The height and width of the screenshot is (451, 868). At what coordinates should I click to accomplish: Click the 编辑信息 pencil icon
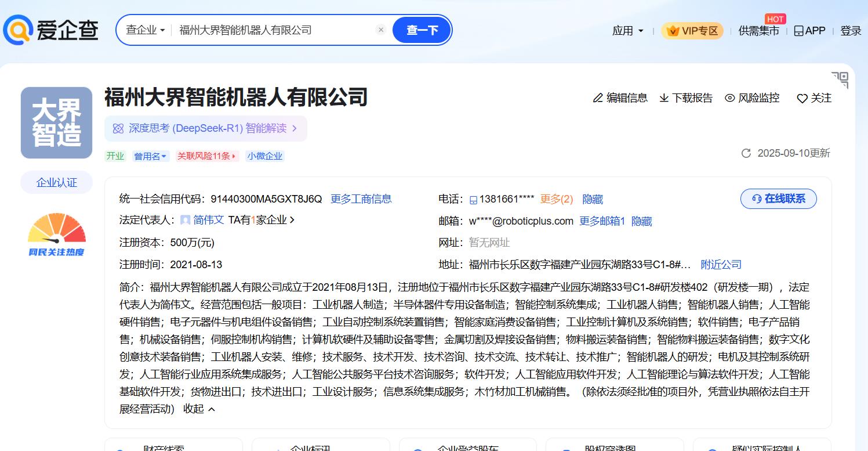[598, 98]
